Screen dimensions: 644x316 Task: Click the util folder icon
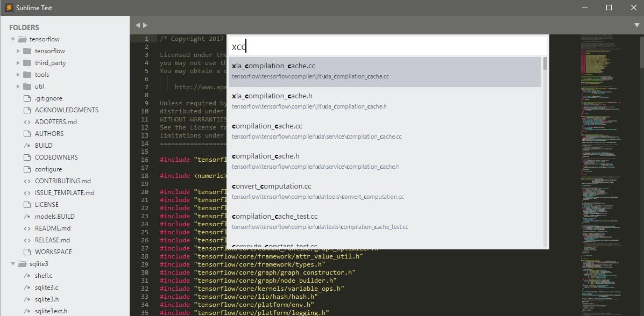pyautogui.click(x=27, y=87)
